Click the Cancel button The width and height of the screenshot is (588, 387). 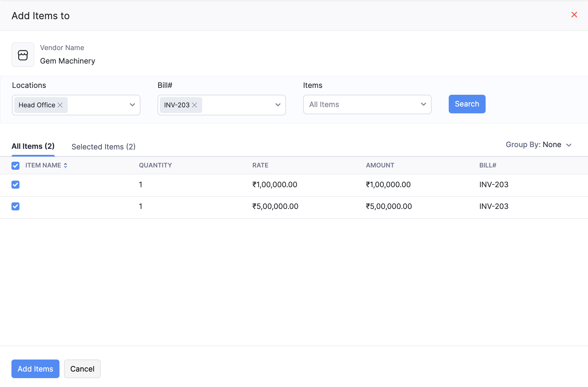[x=82, y=369]
